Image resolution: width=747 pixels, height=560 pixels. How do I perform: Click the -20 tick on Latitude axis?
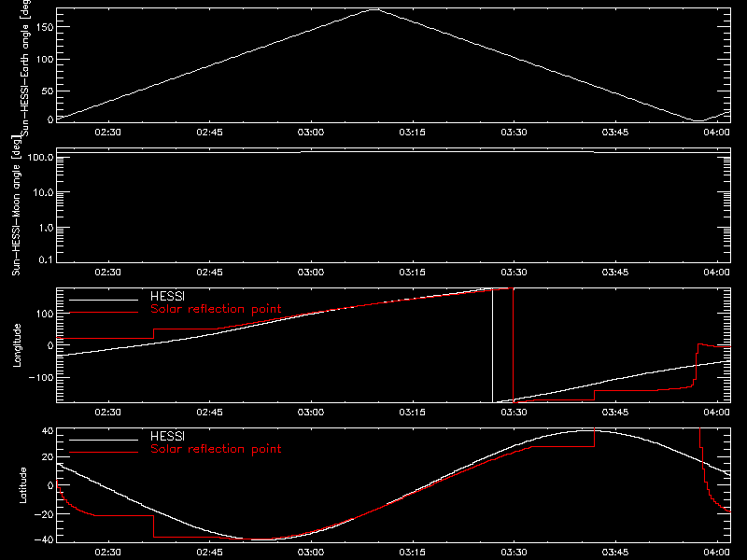tap(43, 514)
